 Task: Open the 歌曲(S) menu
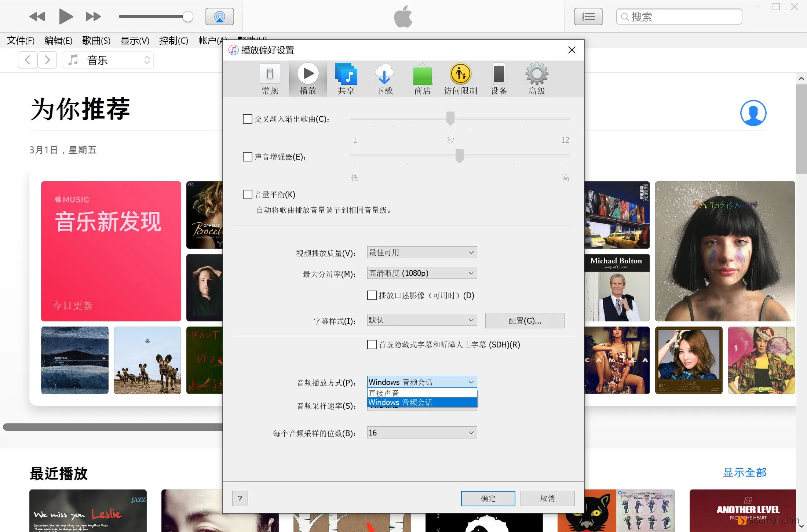click(x=96, y=40)
